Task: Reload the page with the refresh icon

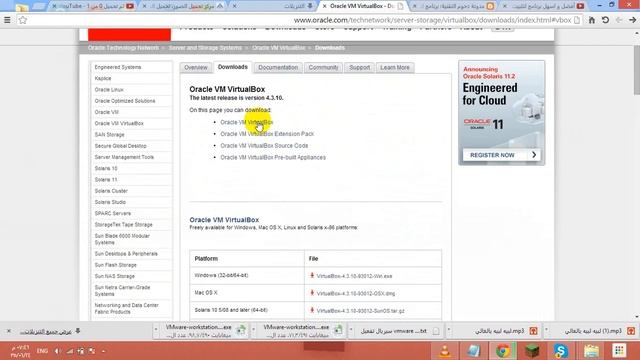Action: coord(605,20)
